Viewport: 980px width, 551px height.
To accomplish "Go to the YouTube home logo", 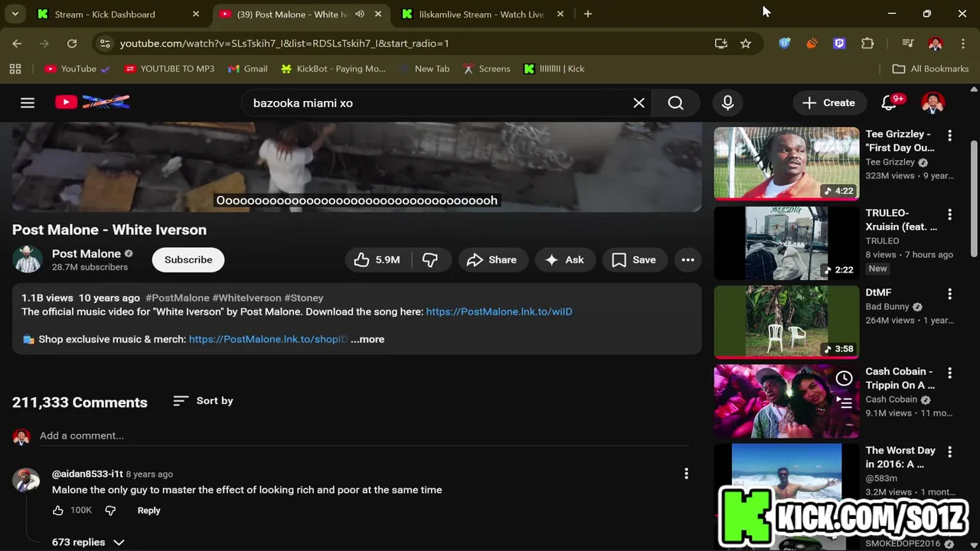I will point(92,102).
